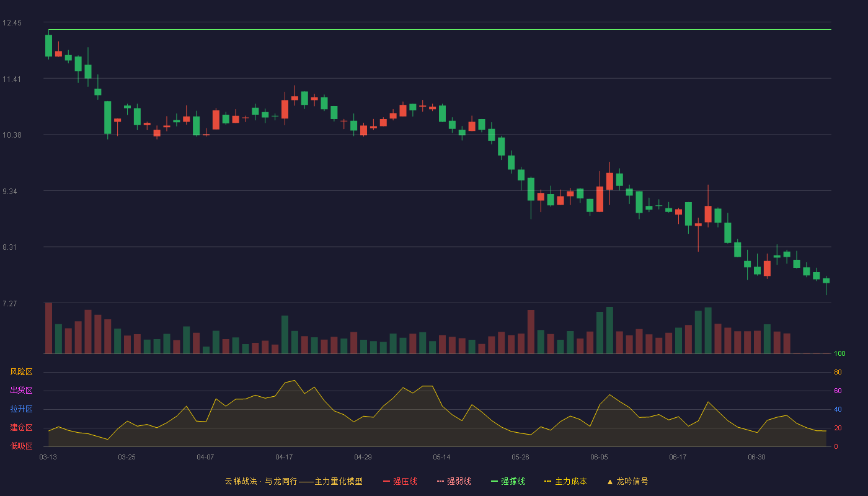Click the pink dashed 强弱线 legend marker
The width and height of the screenshot is (868, 496).
click(440, 481)
